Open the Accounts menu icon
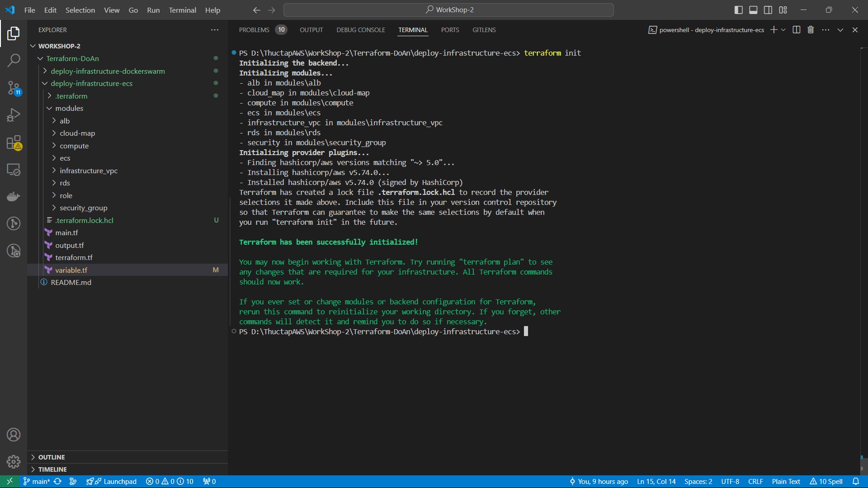 pos(14,435)
